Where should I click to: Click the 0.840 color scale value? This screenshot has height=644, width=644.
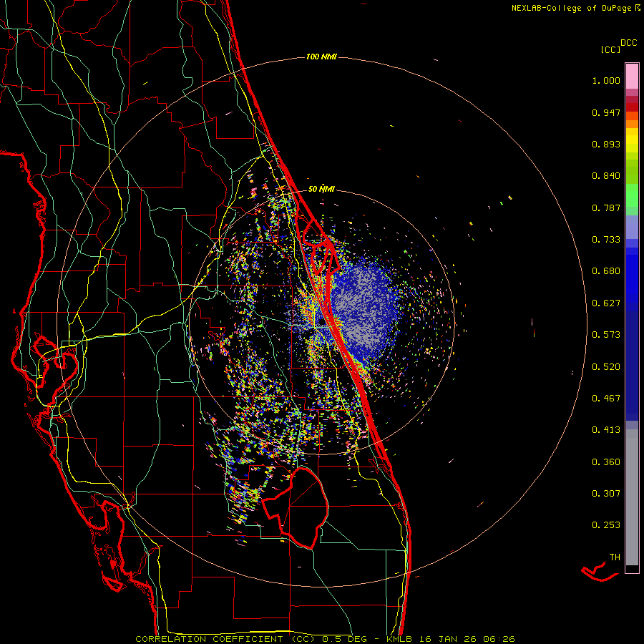click(x=606, y=176)
